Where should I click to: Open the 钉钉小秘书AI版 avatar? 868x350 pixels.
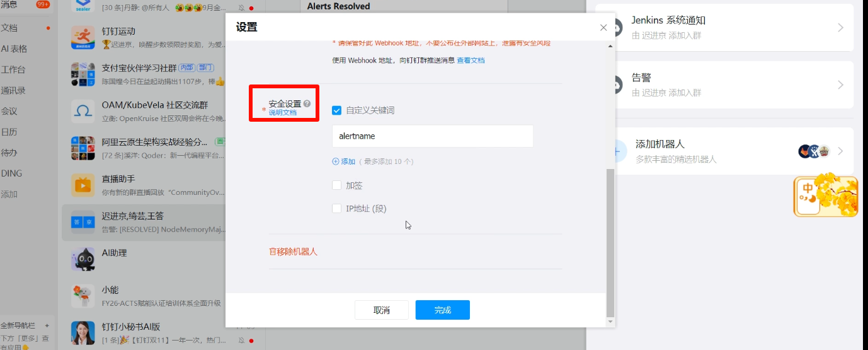click(x=83, y=332)
